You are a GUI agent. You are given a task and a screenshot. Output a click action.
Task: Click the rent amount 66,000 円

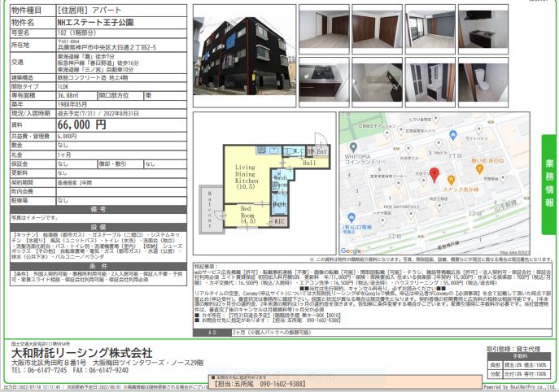(x=82, y=124)
